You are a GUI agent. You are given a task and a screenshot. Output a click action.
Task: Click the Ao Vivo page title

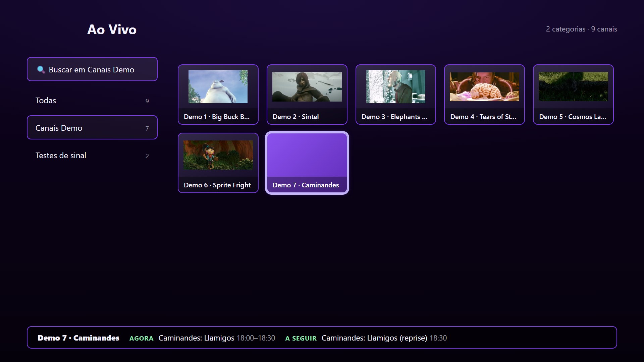click(x=112, y=29)
